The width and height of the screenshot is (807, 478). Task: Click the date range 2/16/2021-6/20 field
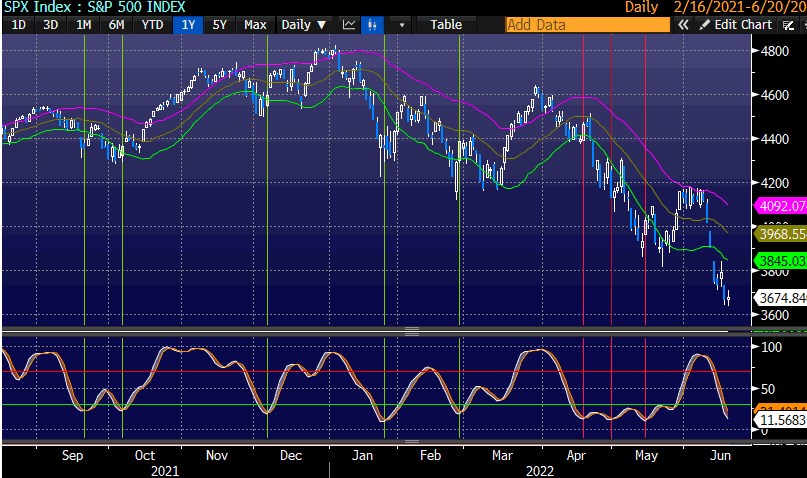coord(739,7)
